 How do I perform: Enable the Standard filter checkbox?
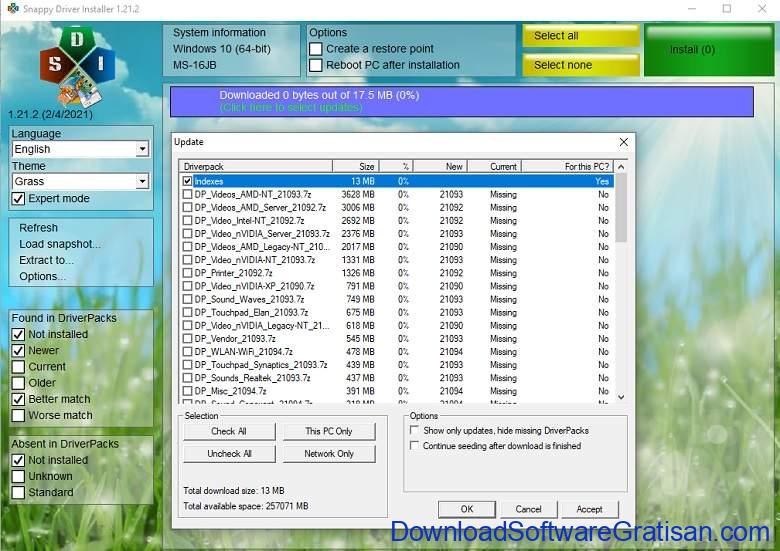tap(18, 492)
